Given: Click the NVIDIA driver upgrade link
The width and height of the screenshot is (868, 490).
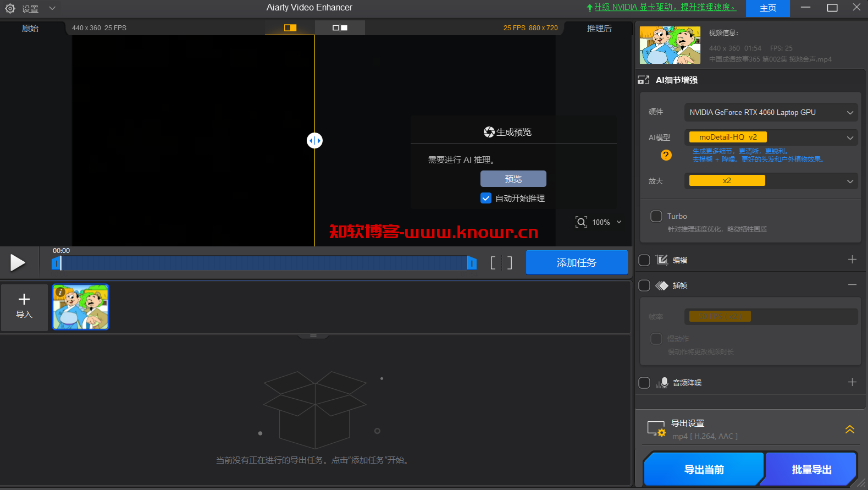Looking at the screenshot, I should [x=665, y=7].
